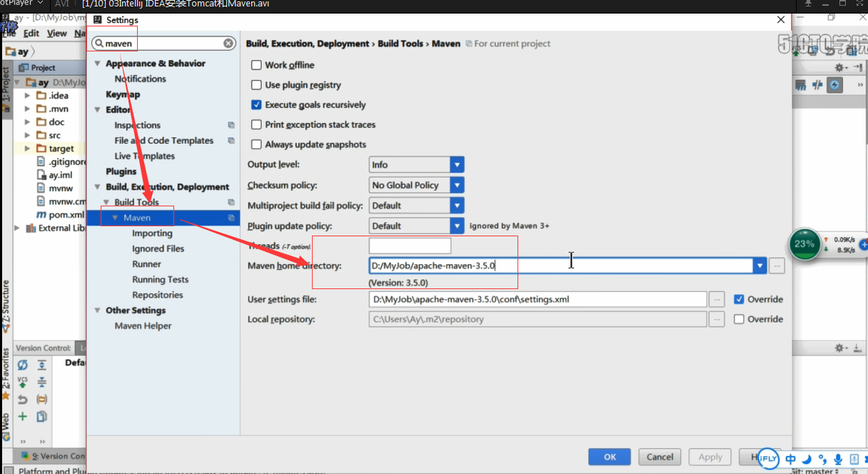The width and height of the screenshot is (868, 474).
Task: Click bottom-right panel gear icon
Action: 840,348
